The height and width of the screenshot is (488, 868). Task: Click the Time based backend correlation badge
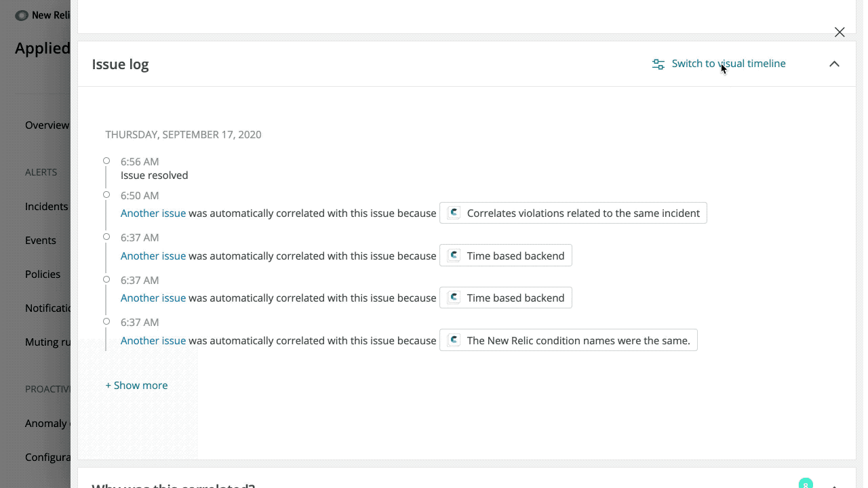tap(505, 255)
